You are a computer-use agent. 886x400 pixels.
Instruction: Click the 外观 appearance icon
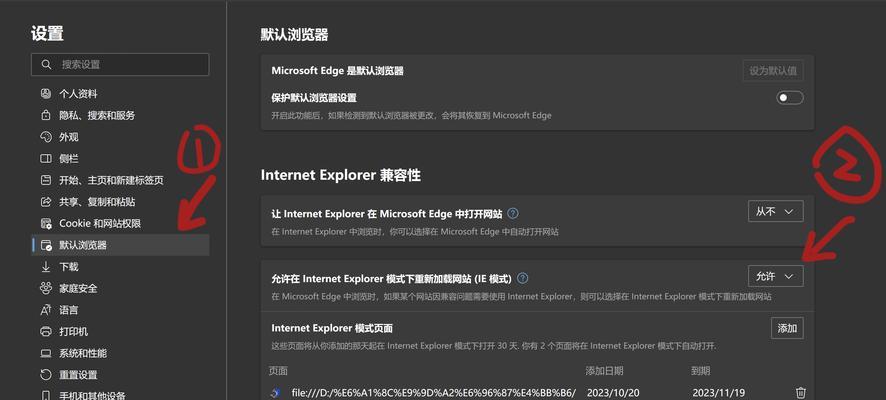46,137
